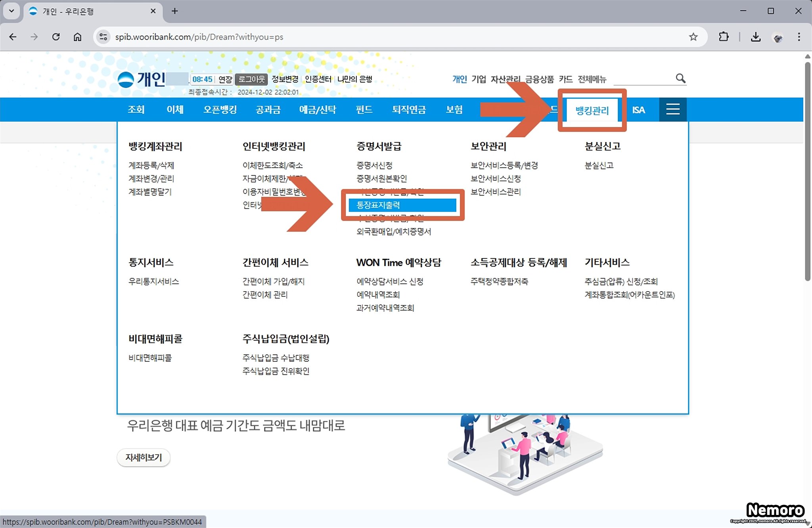The image size is (812, 528).
Task: Click the 로그아웃 button
Action: click(x=251, y=79)
